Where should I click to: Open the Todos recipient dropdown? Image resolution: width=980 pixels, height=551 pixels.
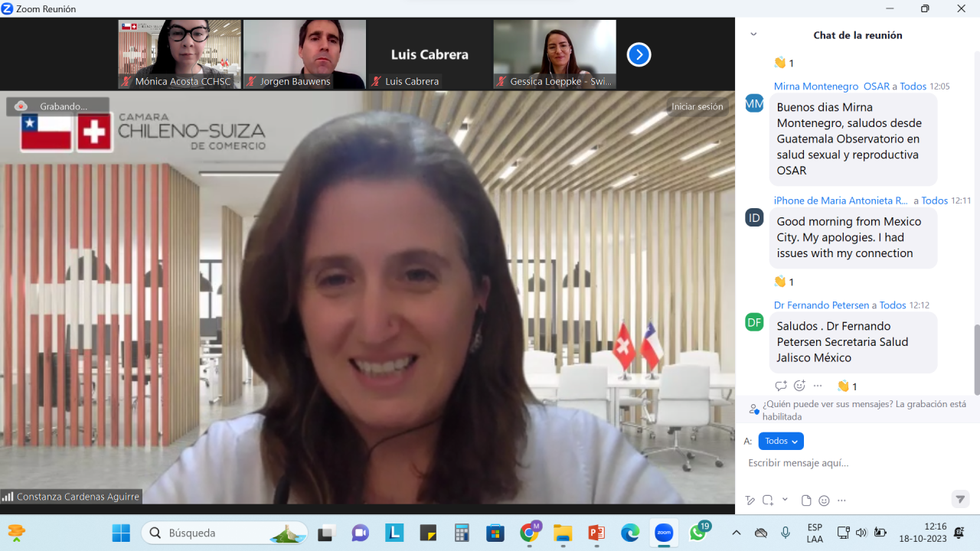pyautogui.click(x=781, y=441)
